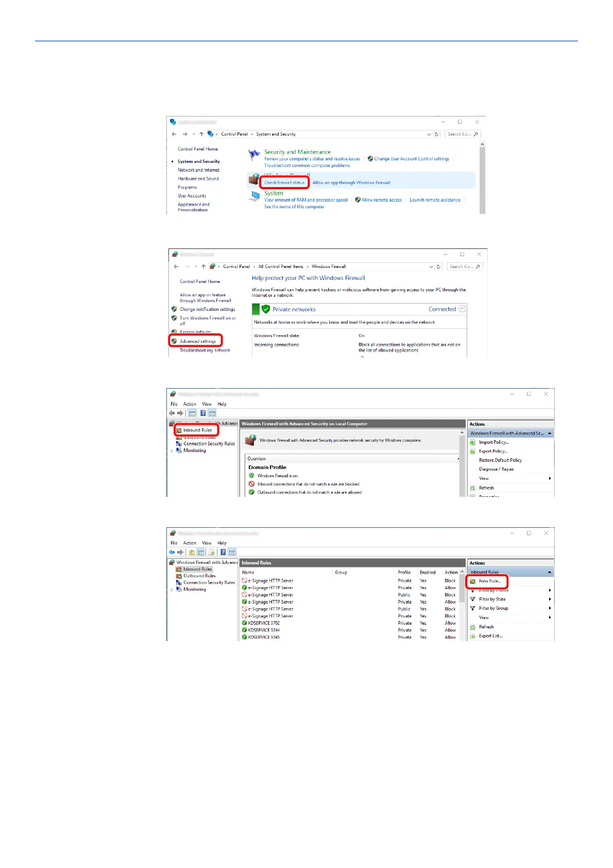Image resolution: width=613 pixels, height=868 pixels.
Task: Click Enabled column header
Action: tap(428, 572)
